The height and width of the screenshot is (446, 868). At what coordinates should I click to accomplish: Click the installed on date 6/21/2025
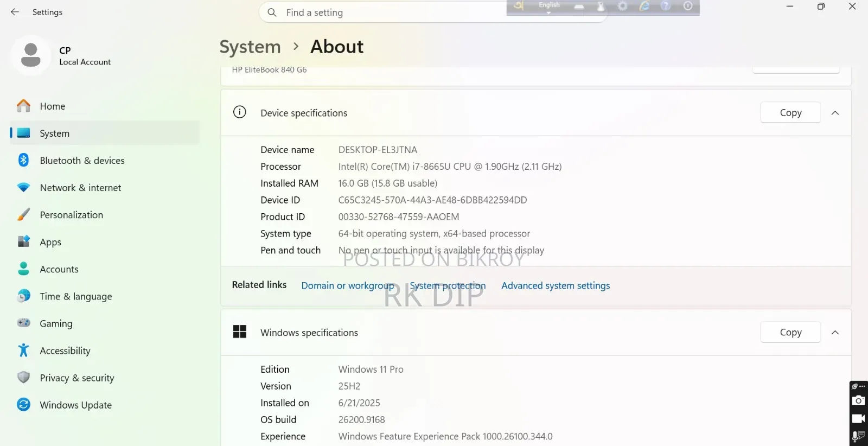click(359, 403)
